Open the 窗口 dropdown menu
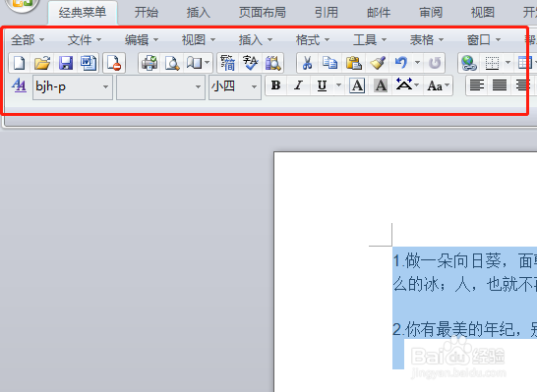Image resolution: width=537 pixels, height=392 pixels. [484, 40]
